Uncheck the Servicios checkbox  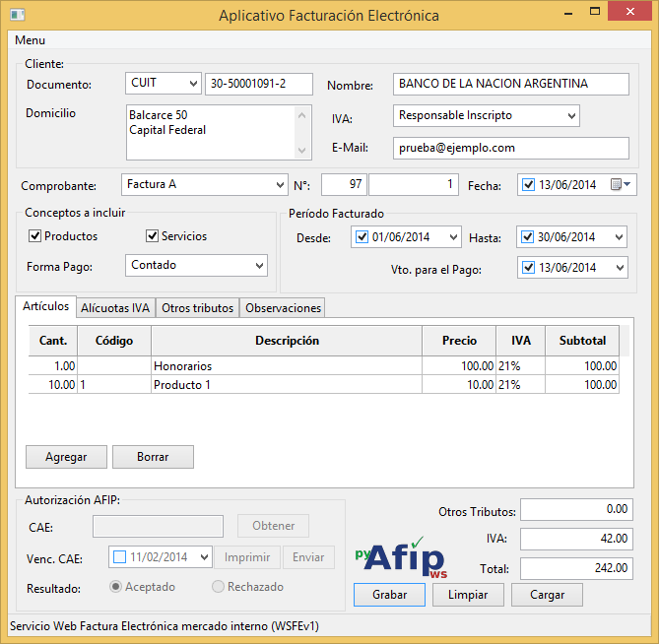(x=153, y=236)
